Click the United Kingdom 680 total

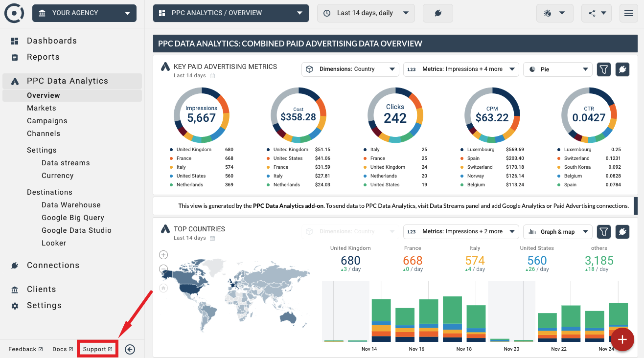350,261
